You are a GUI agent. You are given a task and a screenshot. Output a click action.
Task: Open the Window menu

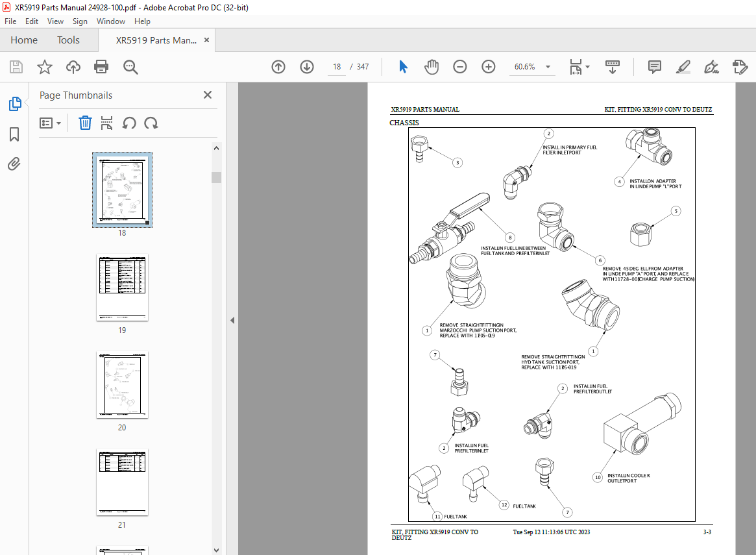pos(111,21)
